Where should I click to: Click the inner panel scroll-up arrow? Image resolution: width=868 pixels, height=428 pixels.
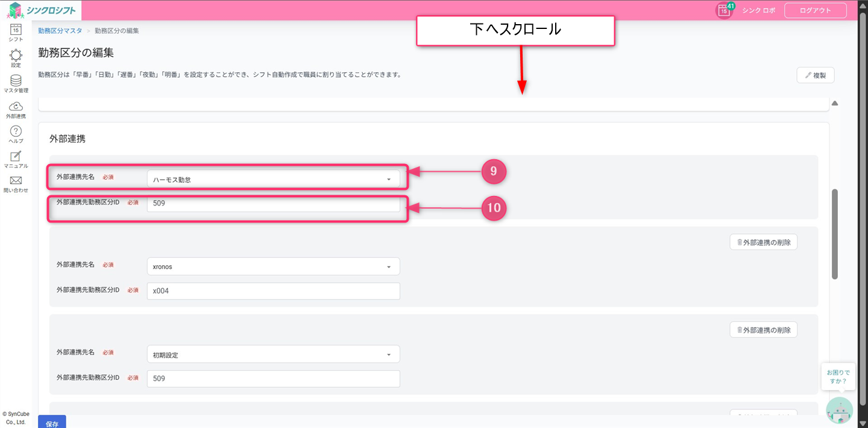[835, 103]
